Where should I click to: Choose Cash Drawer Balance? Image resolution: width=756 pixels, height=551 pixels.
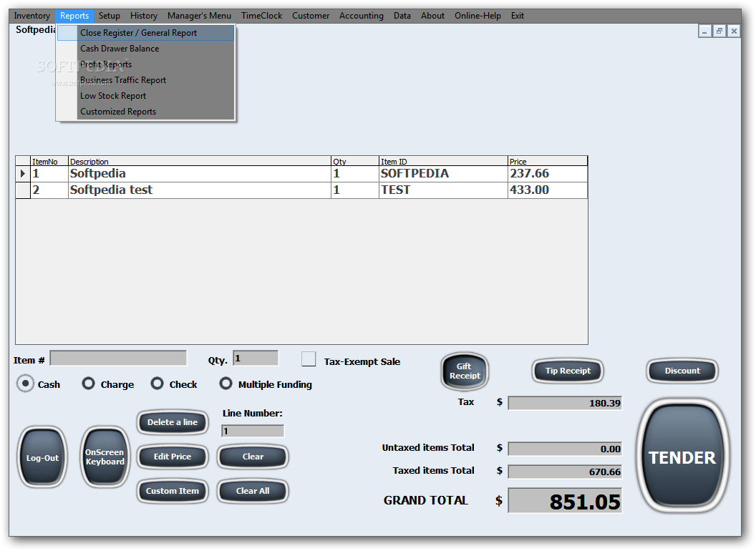145,49
